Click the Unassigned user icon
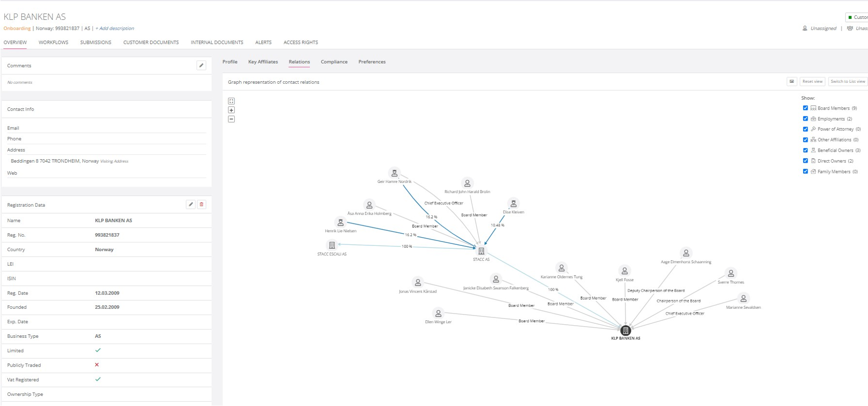Screen dimensions: 868x406 coord(805,28)
